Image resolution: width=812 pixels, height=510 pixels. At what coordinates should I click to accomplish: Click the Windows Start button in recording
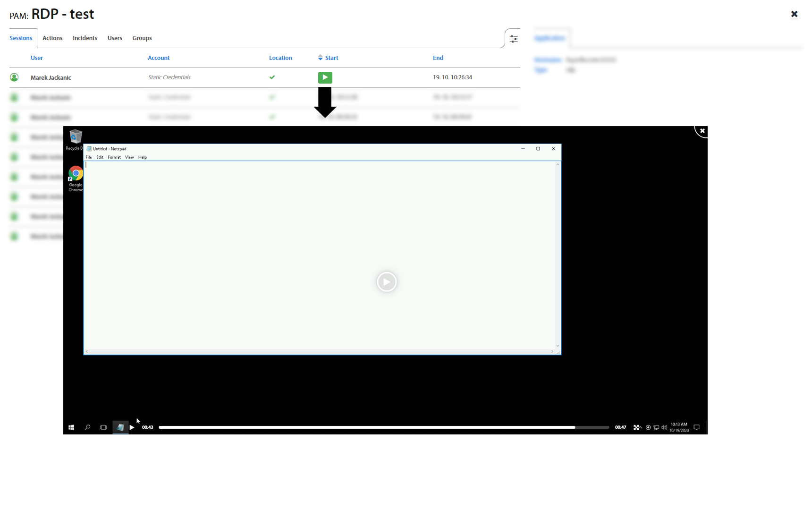[x=71, y=427]
